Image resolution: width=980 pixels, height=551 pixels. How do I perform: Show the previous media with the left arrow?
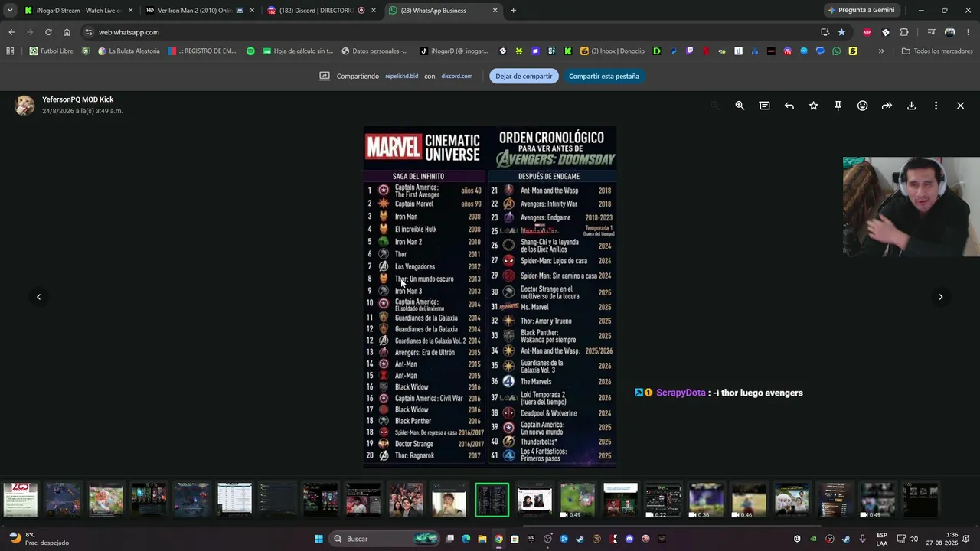tap(38, 297)
